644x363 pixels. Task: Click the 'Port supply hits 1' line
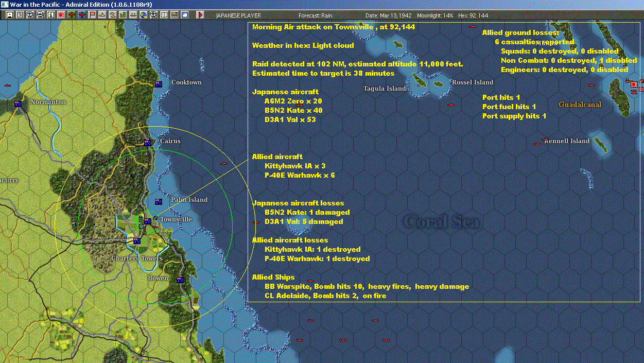tap(514, 116)
